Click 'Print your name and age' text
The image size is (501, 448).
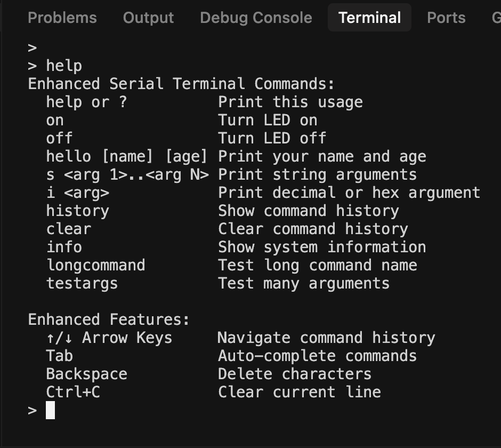[x=322, y=156]
